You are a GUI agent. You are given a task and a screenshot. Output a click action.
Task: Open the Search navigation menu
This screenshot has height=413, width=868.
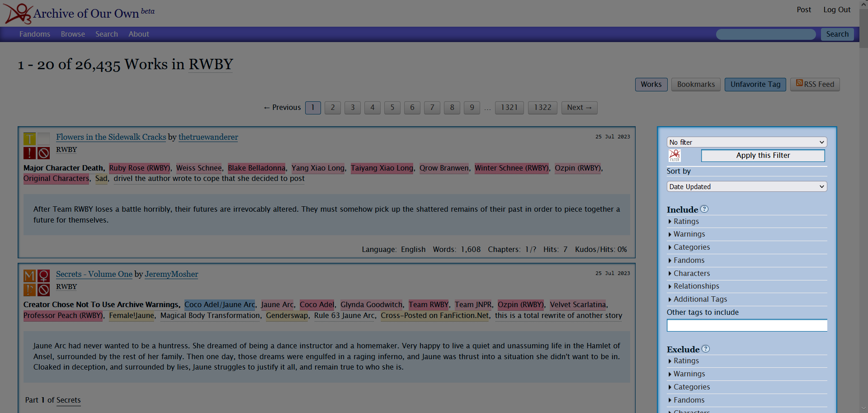click(107, 34)
